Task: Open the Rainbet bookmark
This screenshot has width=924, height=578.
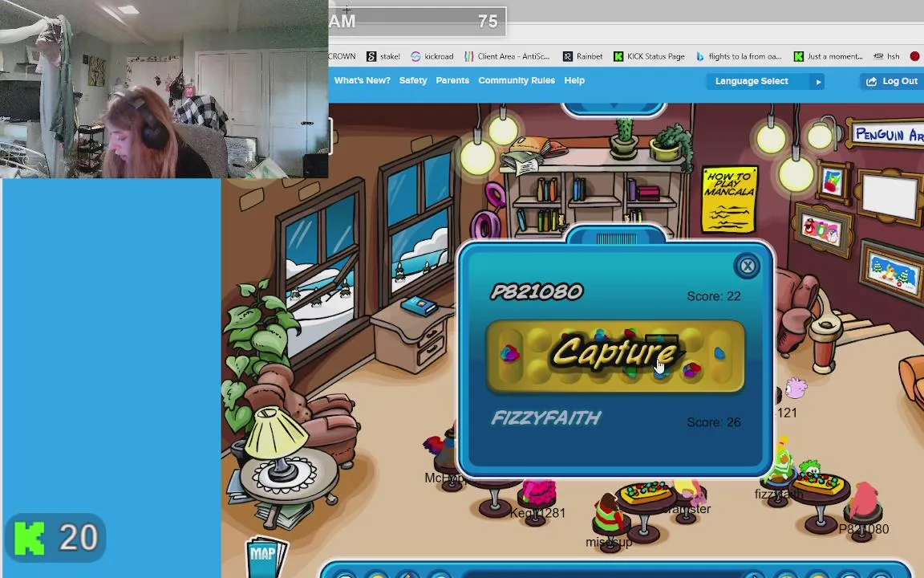Action: coord(582,56)
